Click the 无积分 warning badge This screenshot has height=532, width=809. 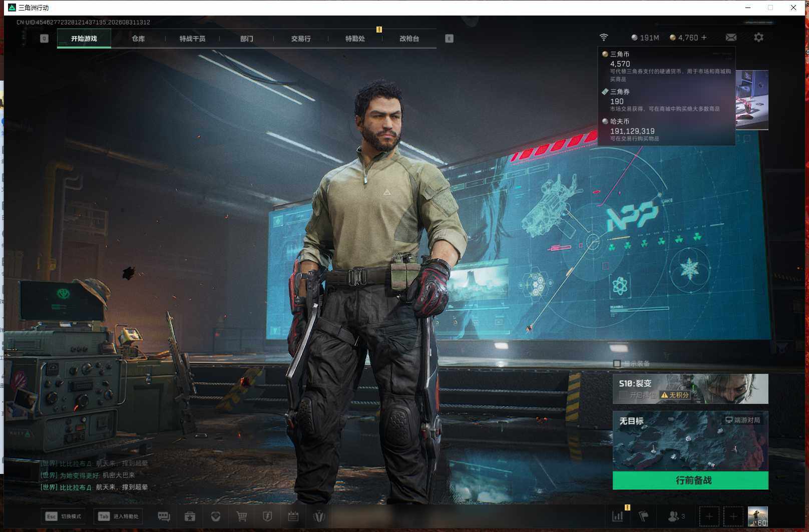pos(675,395)
